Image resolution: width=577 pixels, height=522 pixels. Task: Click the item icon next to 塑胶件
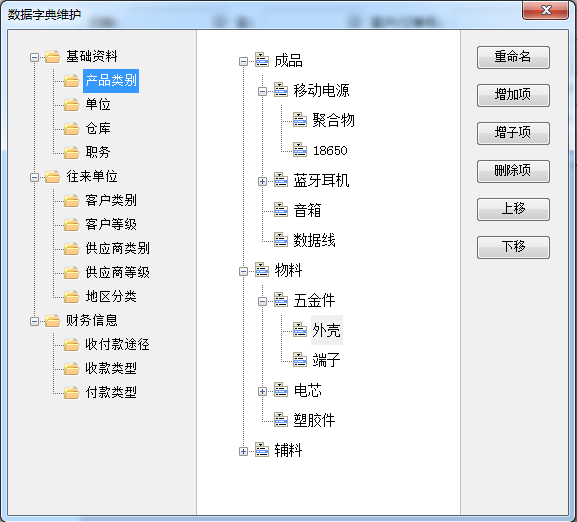tap(281, 420)
